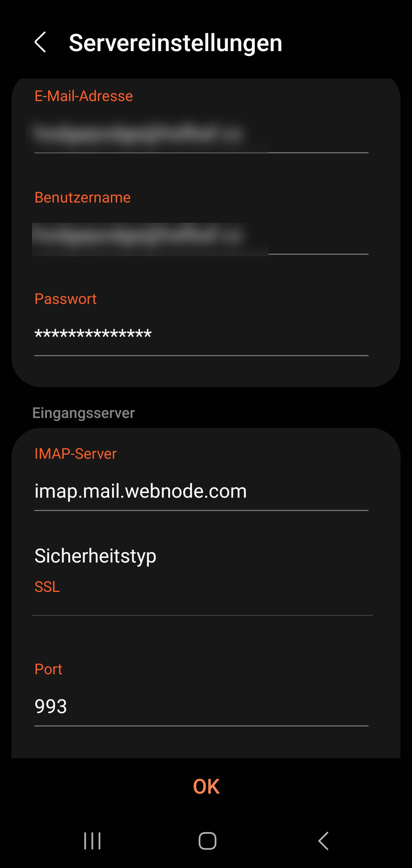412x868 pixels.
Task: Tap the Port label
Action: click(x=48, y=669)
